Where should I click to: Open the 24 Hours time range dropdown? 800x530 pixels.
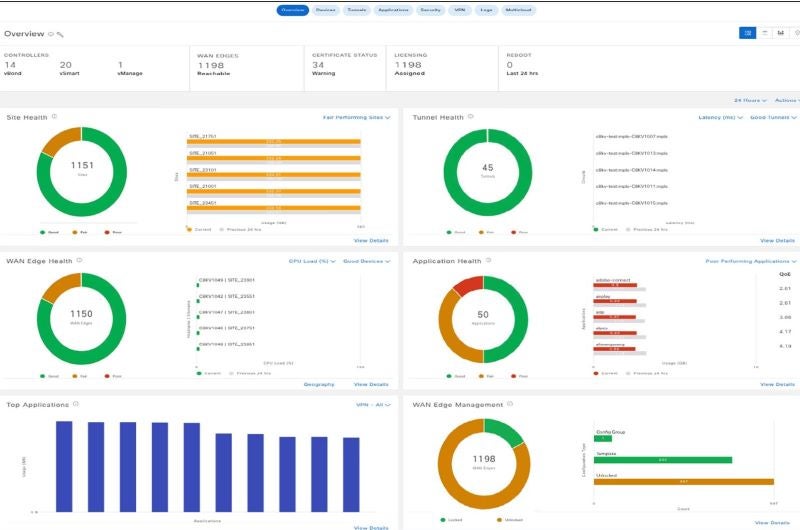tap(750, 100)
